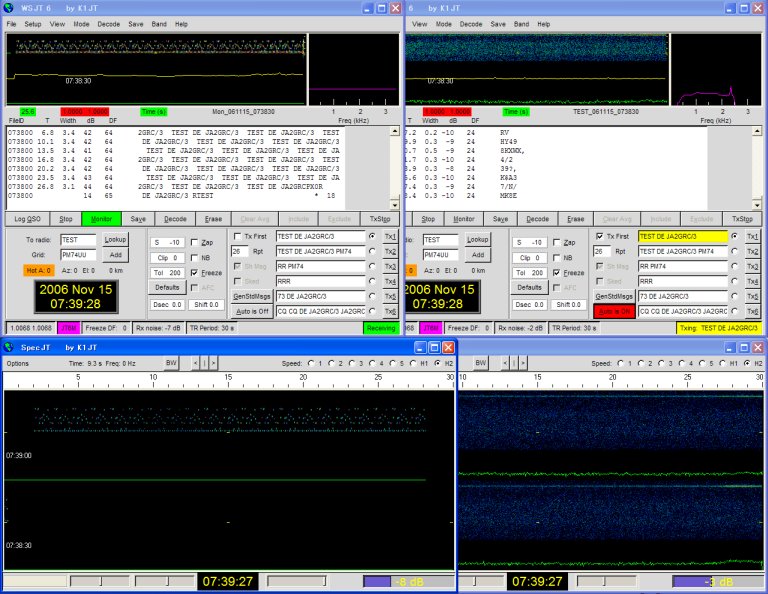The width and height of the screenshot is (768, 594).
Task: Click Tx5 button in right window
Action: tap(752, 296)
